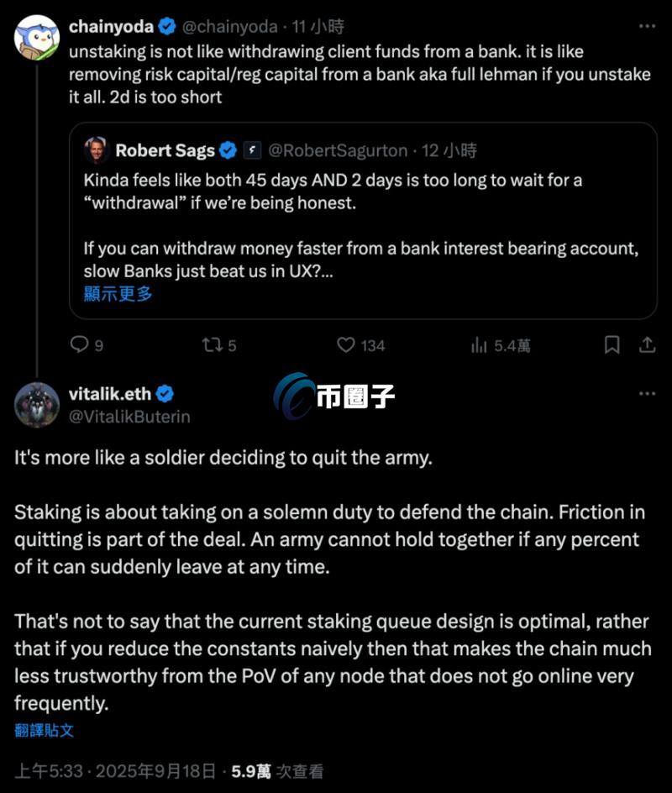Open Robert Sags' small avatar in quoted post
Viewport: 672px width, 793px height.
coord(97,150)
